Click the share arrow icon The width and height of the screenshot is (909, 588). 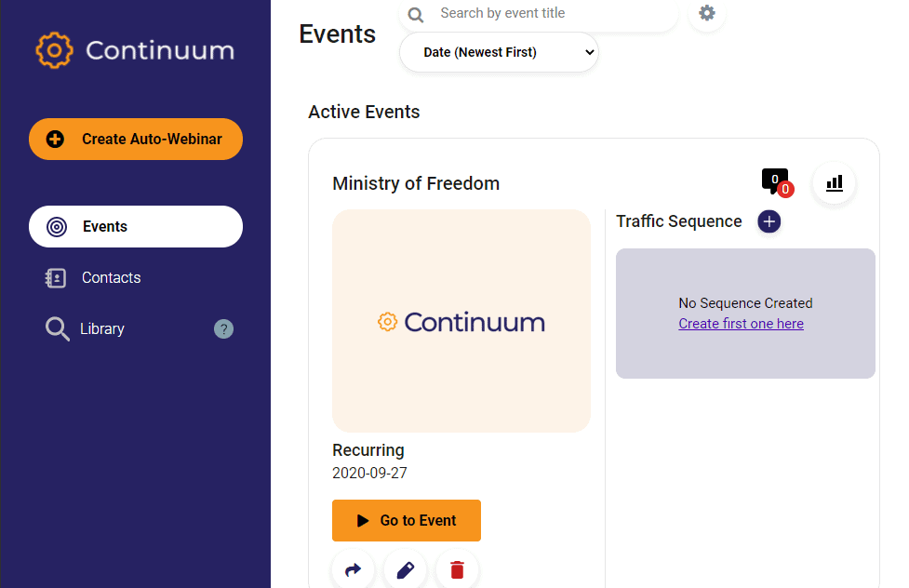[353, 569]
